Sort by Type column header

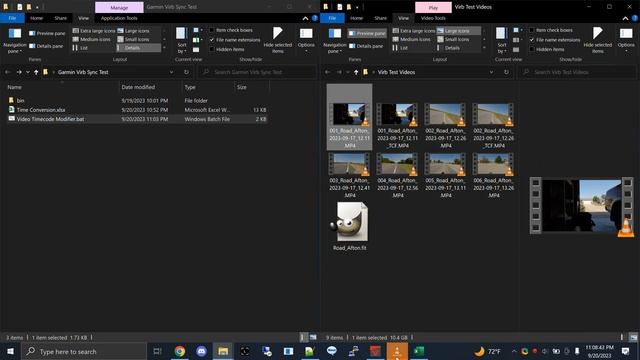click(x=208, y=87)
